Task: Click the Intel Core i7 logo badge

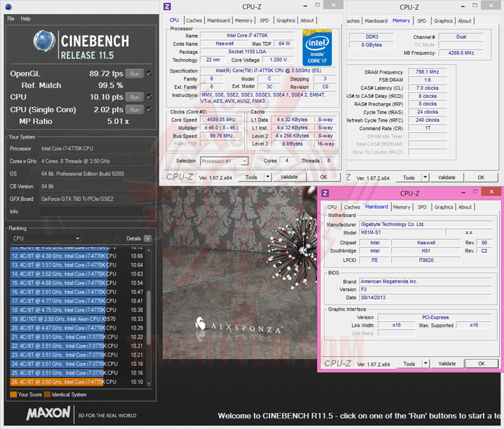Action: [317, 48]
